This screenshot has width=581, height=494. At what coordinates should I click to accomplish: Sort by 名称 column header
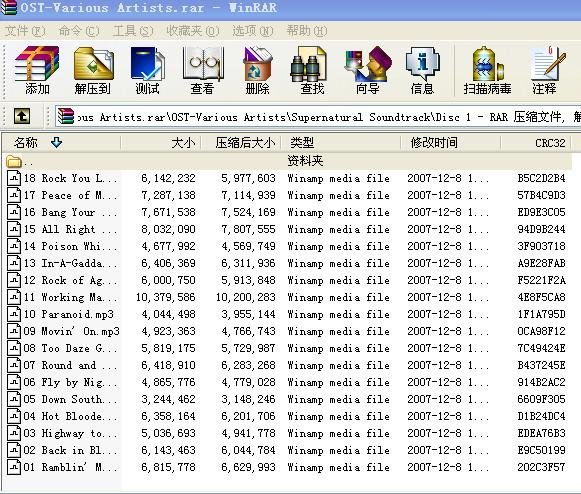pos(61,143)
